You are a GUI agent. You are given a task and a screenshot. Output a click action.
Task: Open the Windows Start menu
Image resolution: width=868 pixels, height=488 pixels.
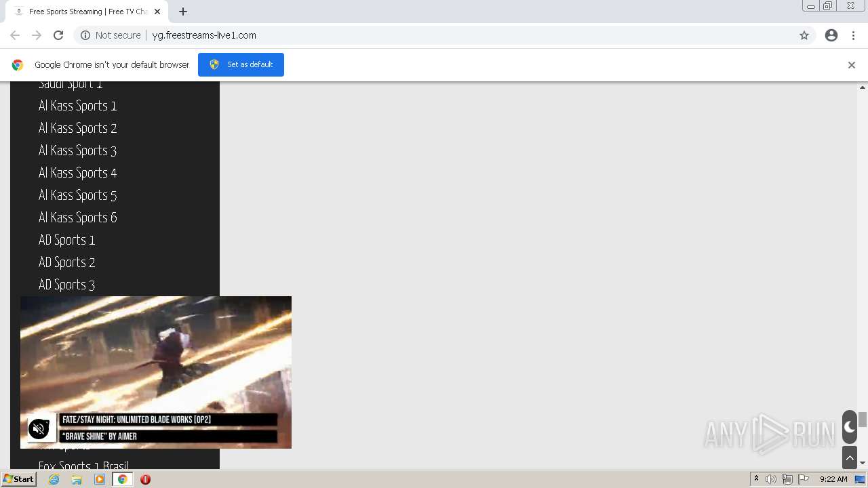[x=18, y=479]
